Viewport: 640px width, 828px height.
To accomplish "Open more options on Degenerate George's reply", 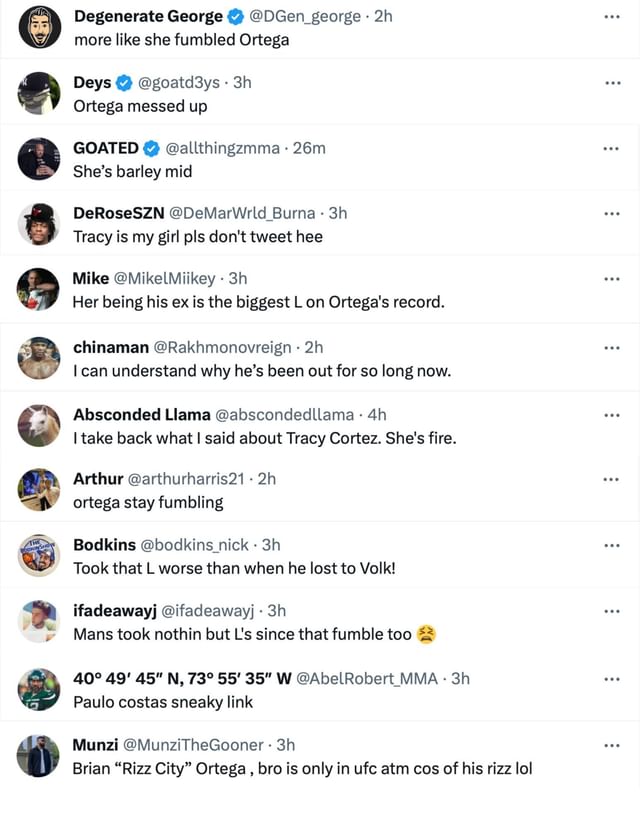I will click(x=611, y=17).
